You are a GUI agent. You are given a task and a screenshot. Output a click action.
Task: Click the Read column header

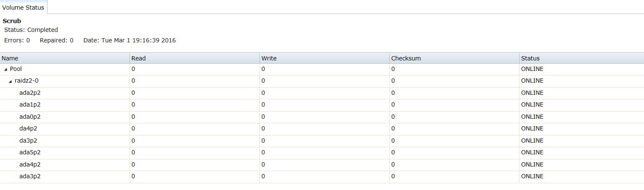point(195,58)
